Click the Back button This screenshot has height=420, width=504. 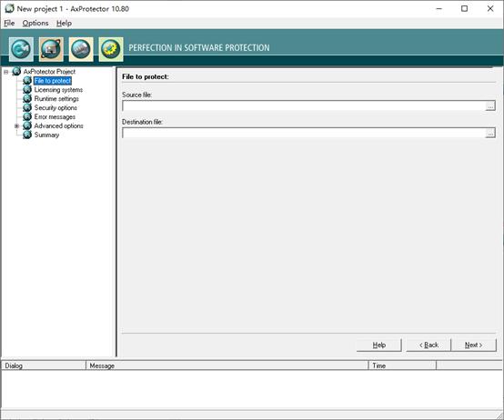(x=428, y=345)
